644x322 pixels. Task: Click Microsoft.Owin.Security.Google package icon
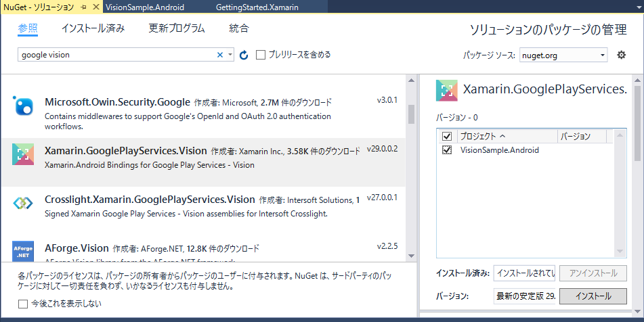(23, 106)
